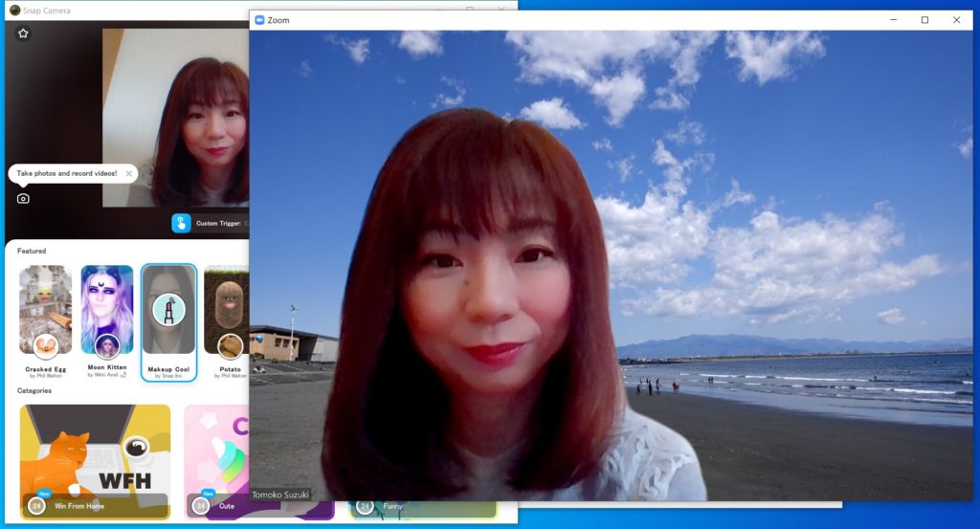Close the Zoom window
The height and width of the screenshot is (529, 980).
click(957, 20)
